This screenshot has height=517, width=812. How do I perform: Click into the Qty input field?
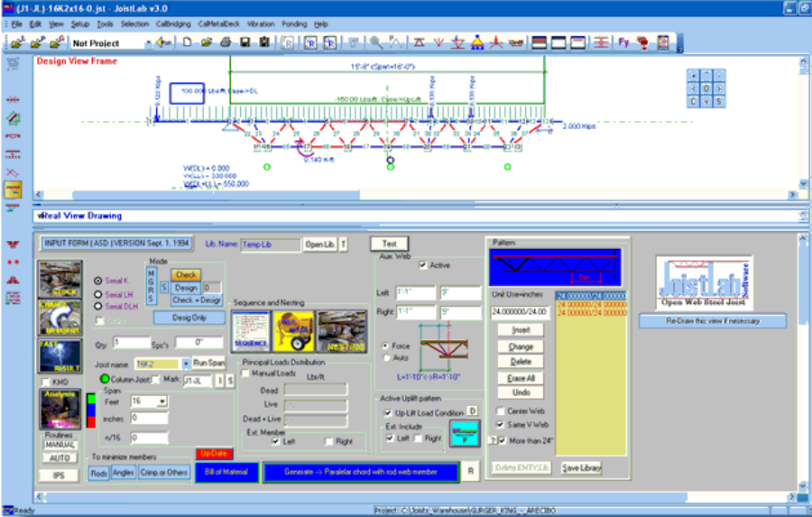pyautogui.click(x=132, y=343)
